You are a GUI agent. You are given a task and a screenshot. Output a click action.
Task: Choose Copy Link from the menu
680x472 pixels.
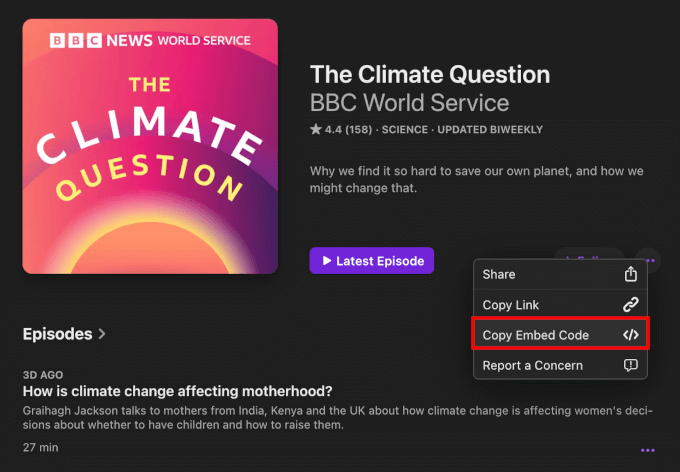[511, 304]
